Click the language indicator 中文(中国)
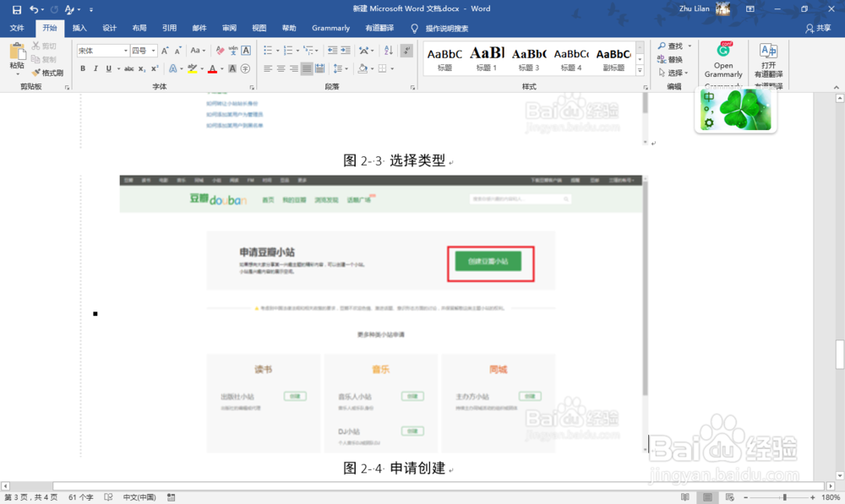845x504 pixels. pos(139,497)
